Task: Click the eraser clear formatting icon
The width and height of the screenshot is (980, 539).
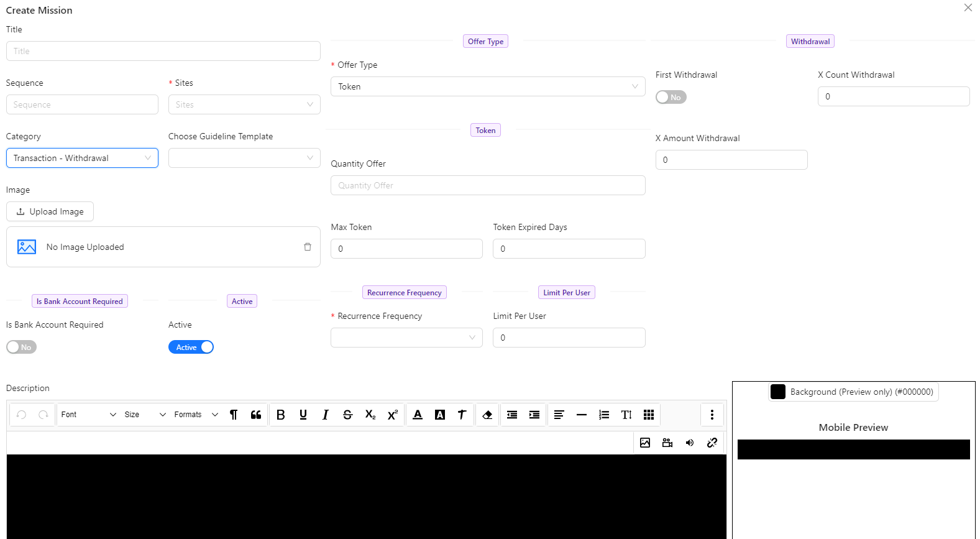Action: point(487,415)
